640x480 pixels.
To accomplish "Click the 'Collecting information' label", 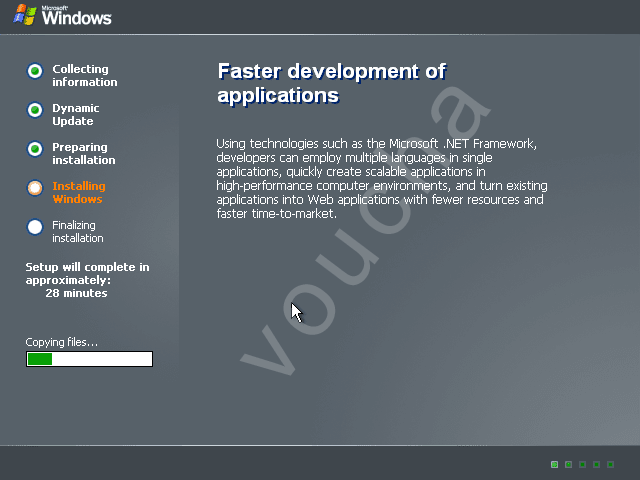I will (84, 76).
